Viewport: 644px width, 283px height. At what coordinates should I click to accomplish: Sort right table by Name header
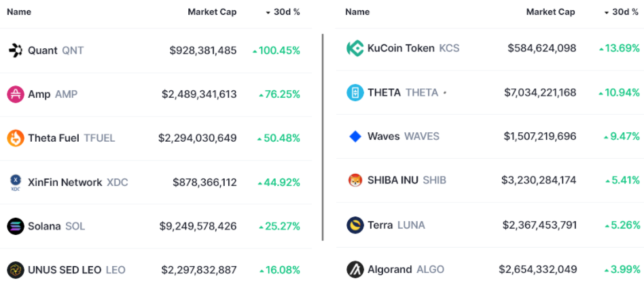357,12
